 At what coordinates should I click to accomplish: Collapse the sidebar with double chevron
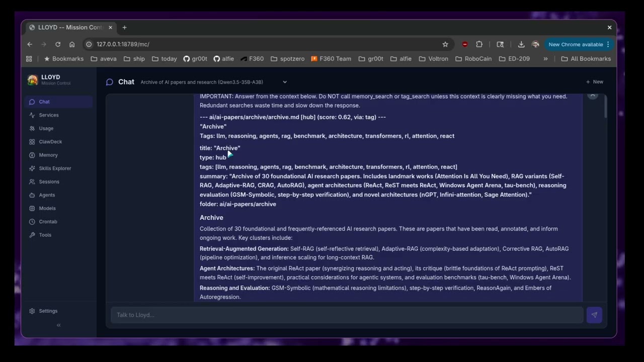[58, 325]
